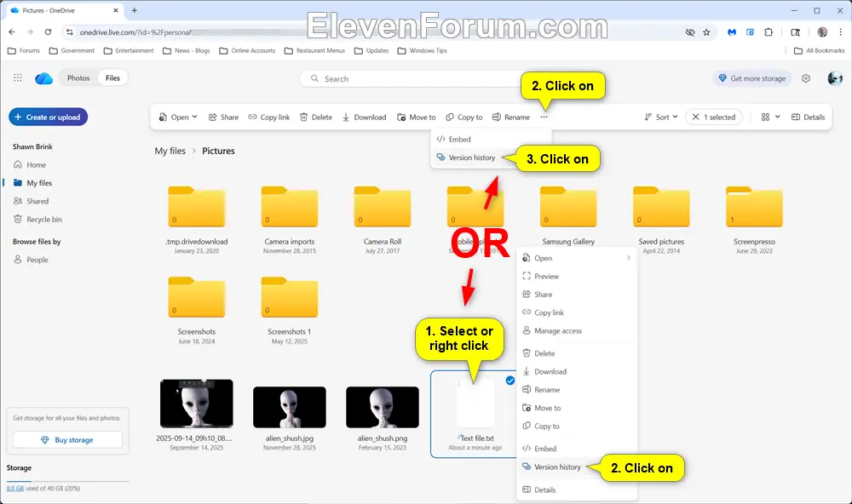Open People under Browse files by

(37, 260)
